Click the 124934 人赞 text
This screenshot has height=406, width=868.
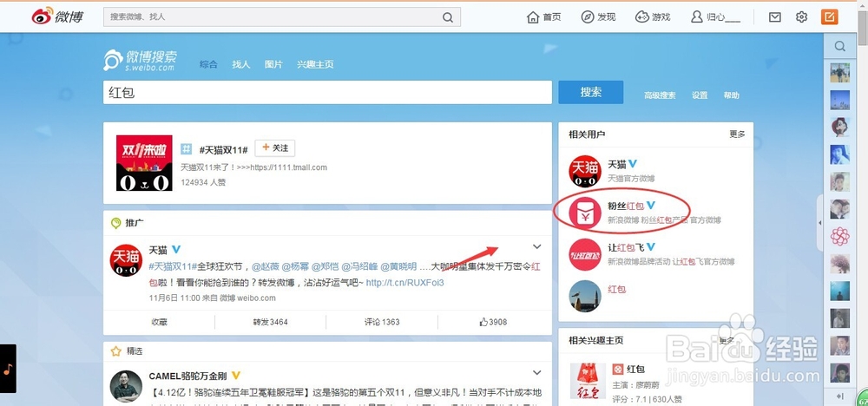coord(203,182)
